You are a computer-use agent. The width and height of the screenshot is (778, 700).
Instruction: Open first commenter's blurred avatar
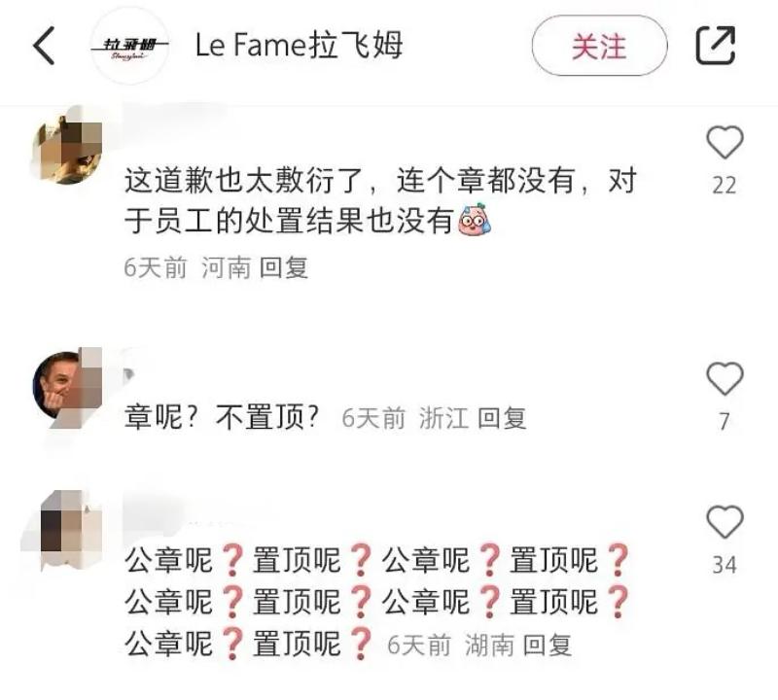(x=67, y=149)
